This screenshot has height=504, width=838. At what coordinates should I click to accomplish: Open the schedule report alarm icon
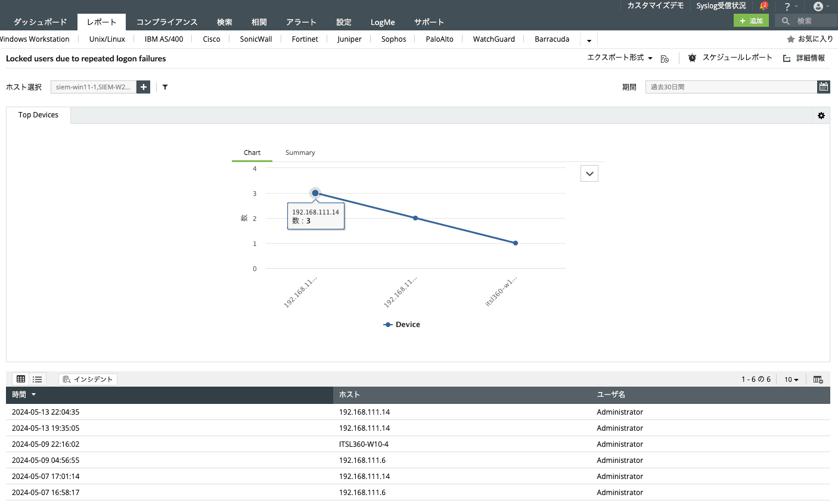(691, 58)
